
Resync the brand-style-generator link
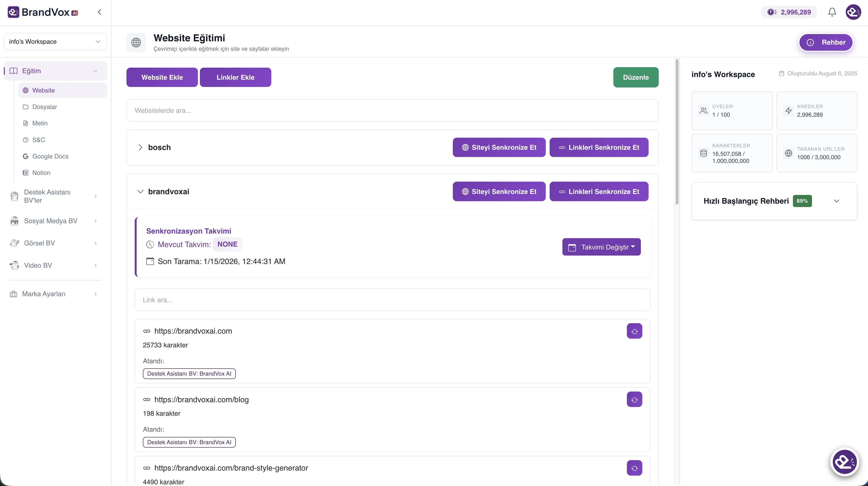(x=635, y=468)
